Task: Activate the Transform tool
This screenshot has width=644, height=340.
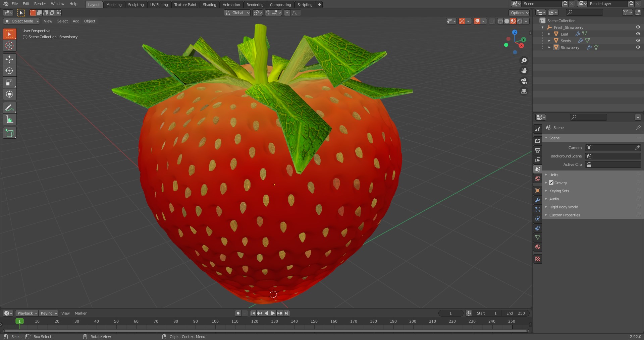Action: coord(9,94)
